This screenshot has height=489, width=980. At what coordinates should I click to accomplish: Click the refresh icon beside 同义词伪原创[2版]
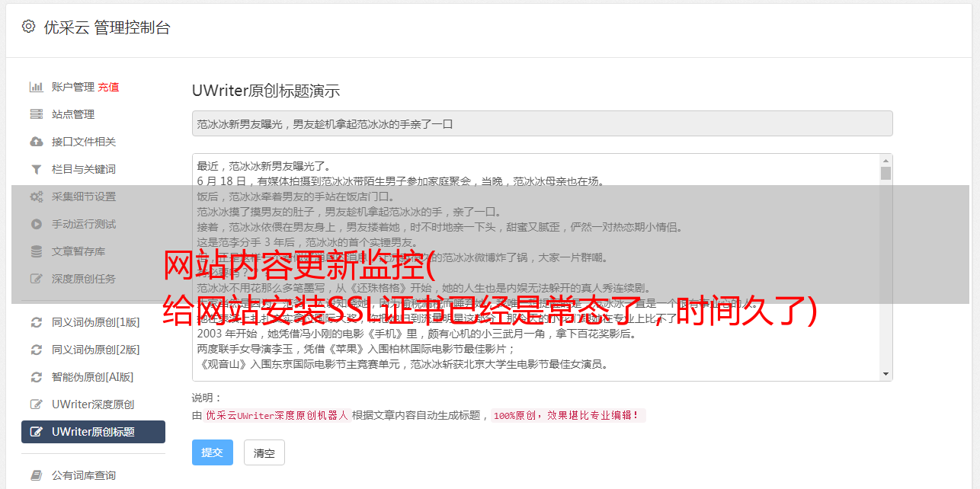click(36, 350)
